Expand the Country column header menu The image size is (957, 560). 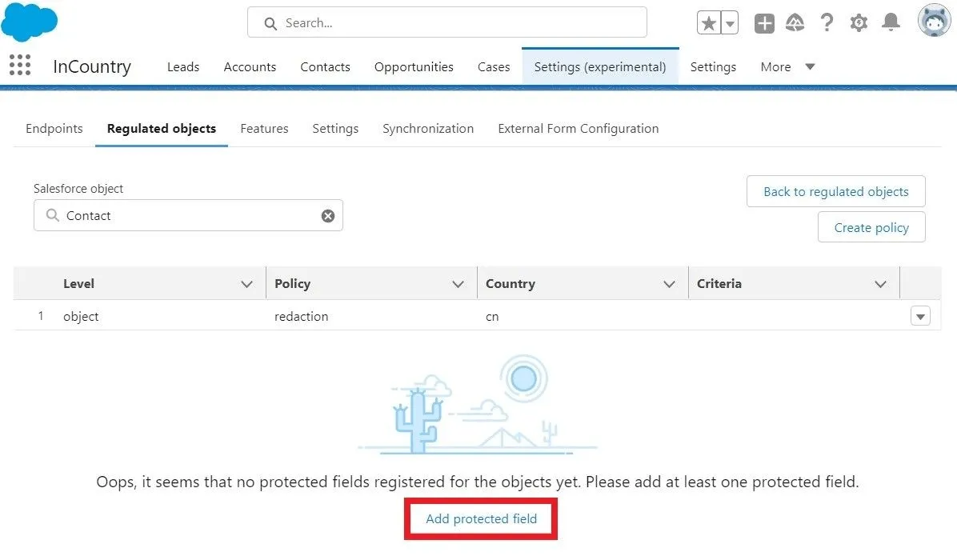[x=669, y=284]
